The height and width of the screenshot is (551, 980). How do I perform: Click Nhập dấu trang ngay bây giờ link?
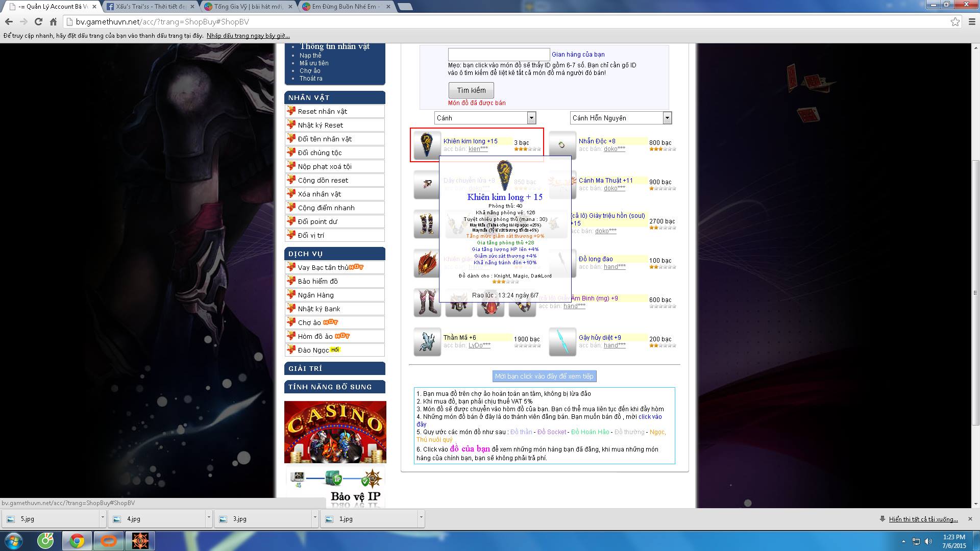click(248, 36)
